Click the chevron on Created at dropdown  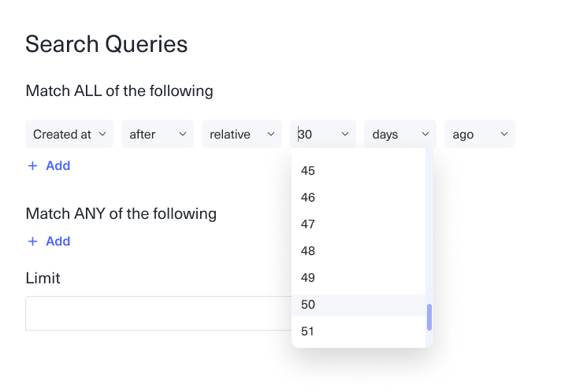pyautogui.click(x=102, y=135)
